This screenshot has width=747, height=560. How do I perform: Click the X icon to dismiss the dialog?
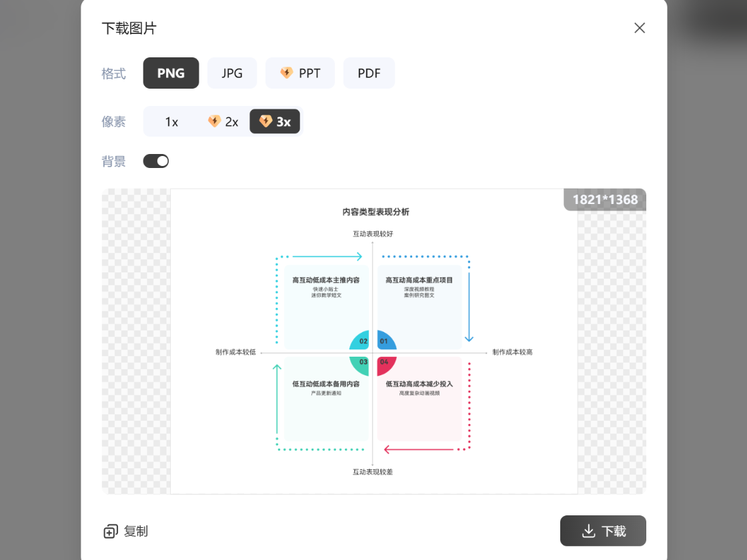pyautogui.click(x=639, y=27)
